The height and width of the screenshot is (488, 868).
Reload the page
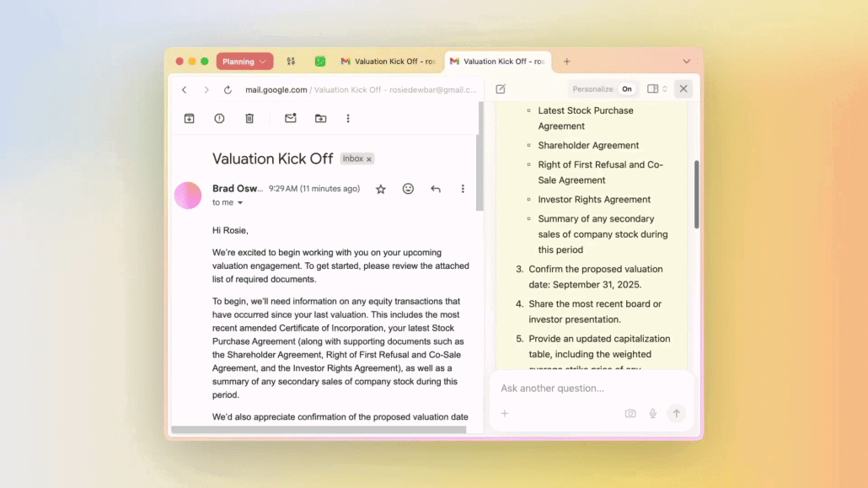click(228, 90)
